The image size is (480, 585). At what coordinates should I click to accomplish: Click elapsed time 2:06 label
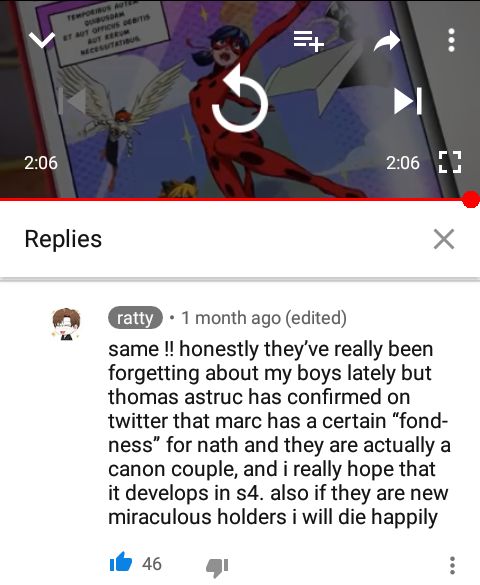(41, 163)
